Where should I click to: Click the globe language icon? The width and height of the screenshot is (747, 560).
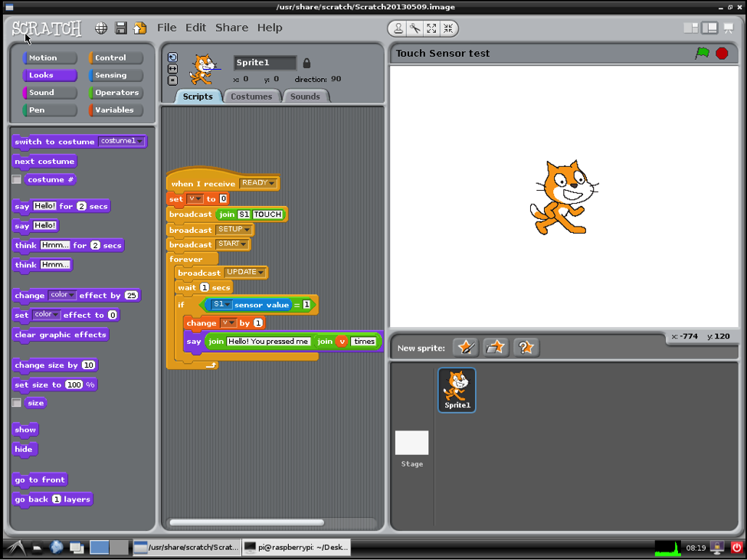point(101,28)
